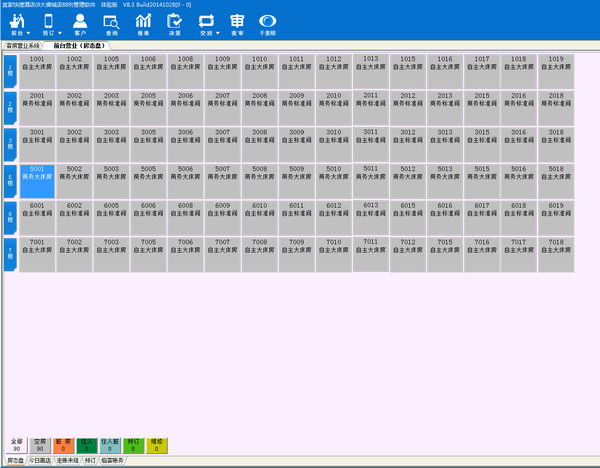Viewport: 600px width, 468px height.
Task: Switch to the 客房营业系统 tab
Action: point(23,46)
